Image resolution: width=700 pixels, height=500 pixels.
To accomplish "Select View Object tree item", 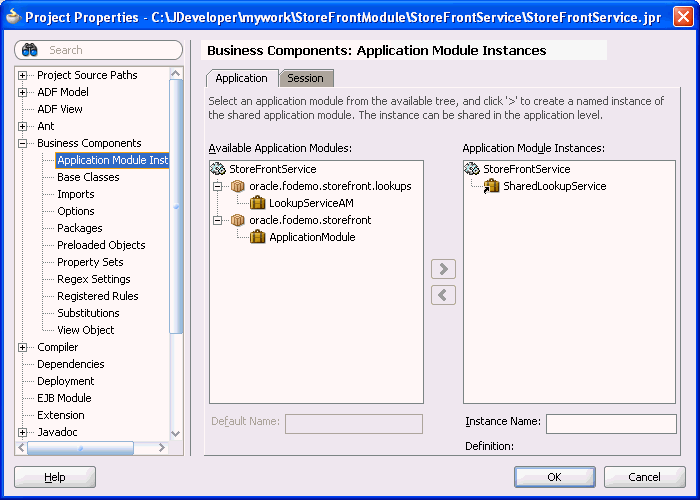I will (x=85, y=330).
